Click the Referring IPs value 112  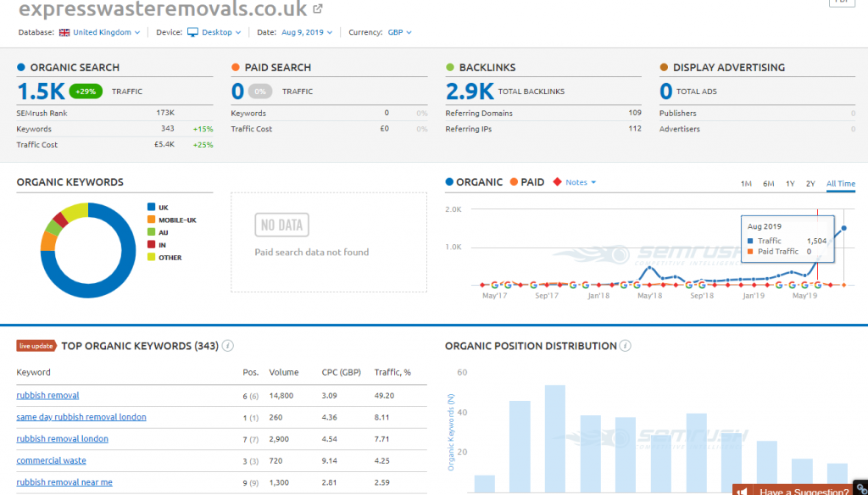pos(635,129)
